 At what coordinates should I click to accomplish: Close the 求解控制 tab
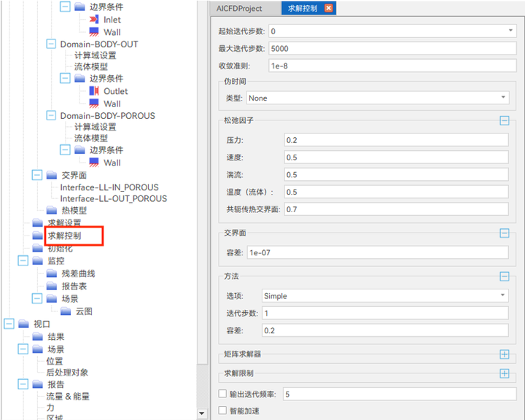point(329,8)
